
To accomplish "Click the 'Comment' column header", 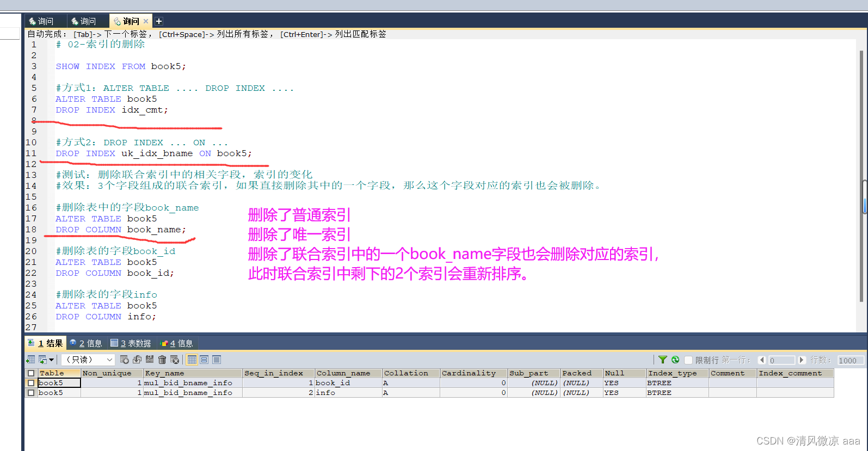I will (732, 373).
